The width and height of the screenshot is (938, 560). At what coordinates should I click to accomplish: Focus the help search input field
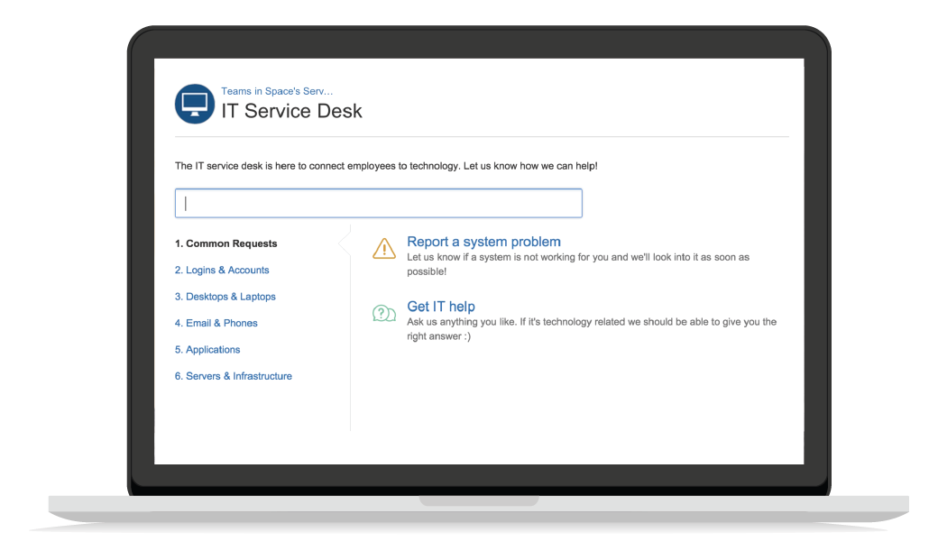tap(379, 203)
